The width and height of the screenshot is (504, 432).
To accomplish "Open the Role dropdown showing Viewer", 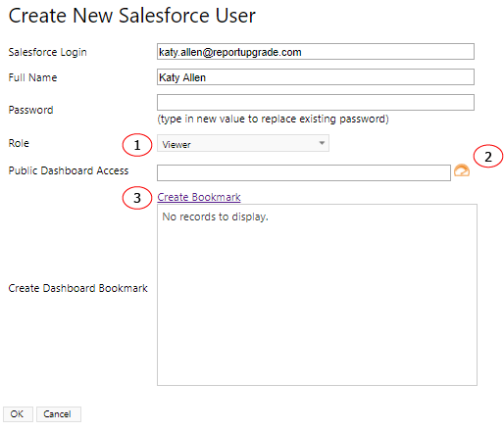I will (x=243, y=143).
